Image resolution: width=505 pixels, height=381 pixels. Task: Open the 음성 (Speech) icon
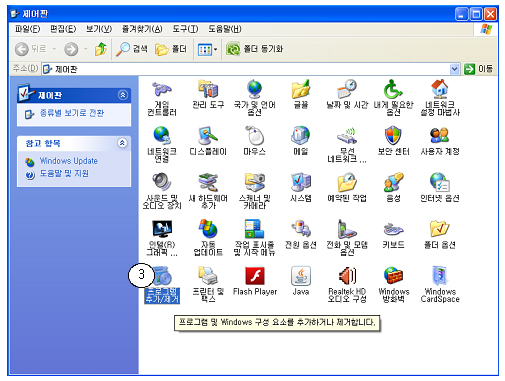coord(393,183)
